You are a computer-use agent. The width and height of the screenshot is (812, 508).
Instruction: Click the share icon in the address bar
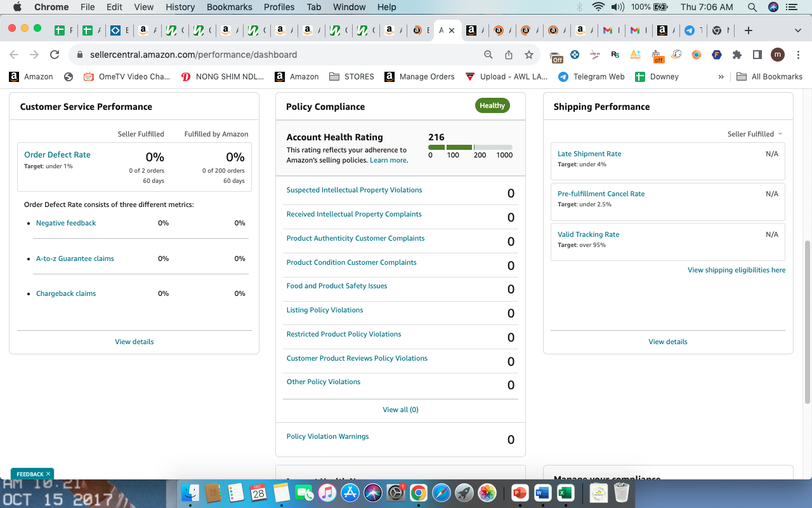[x=509, y=55]
